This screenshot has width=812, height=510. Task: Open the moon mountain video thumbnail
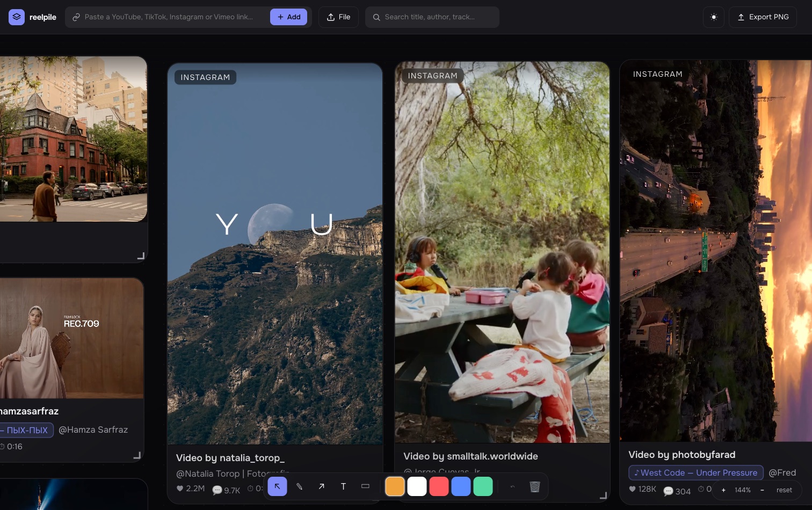tap(275, 253)
